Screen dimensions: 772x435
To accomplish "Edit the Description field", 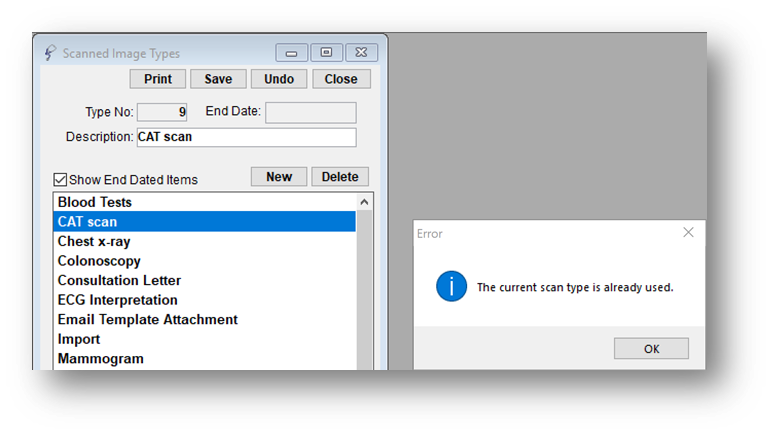I will coord(246,137).
